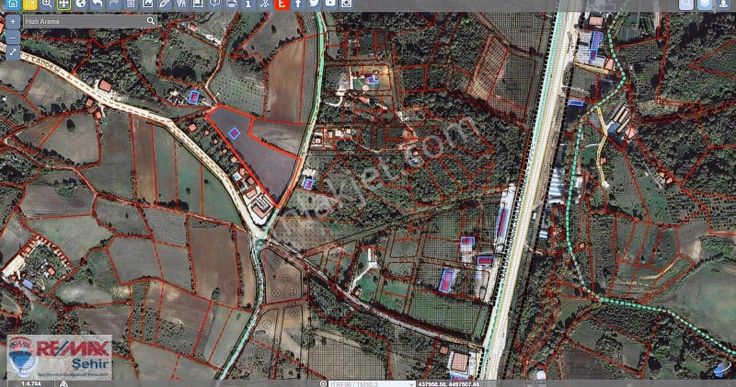Click the scissors/cut tool icon
Image resolution: width=736 pixels, height=387 pixels.
pyautogui.click(x=265, y=4)
